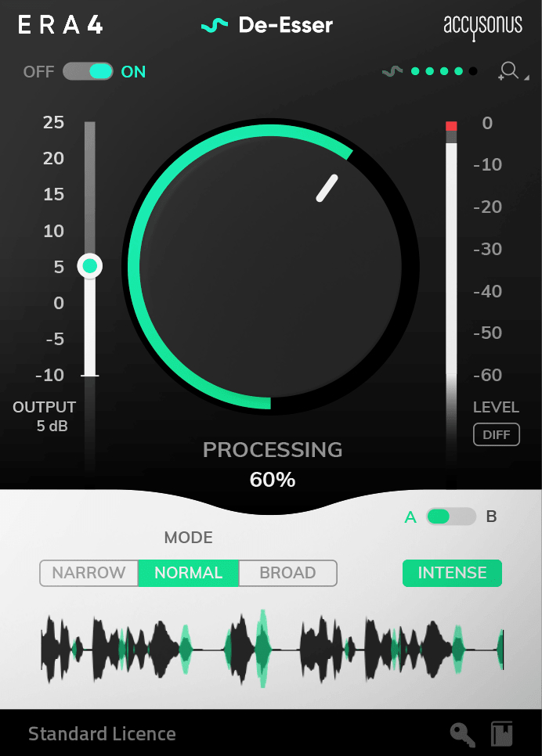Image resolution: width=542 pixels, height=756 pixels.
Task: Click the small wave icon beside dots
Action: pos(392,72)
